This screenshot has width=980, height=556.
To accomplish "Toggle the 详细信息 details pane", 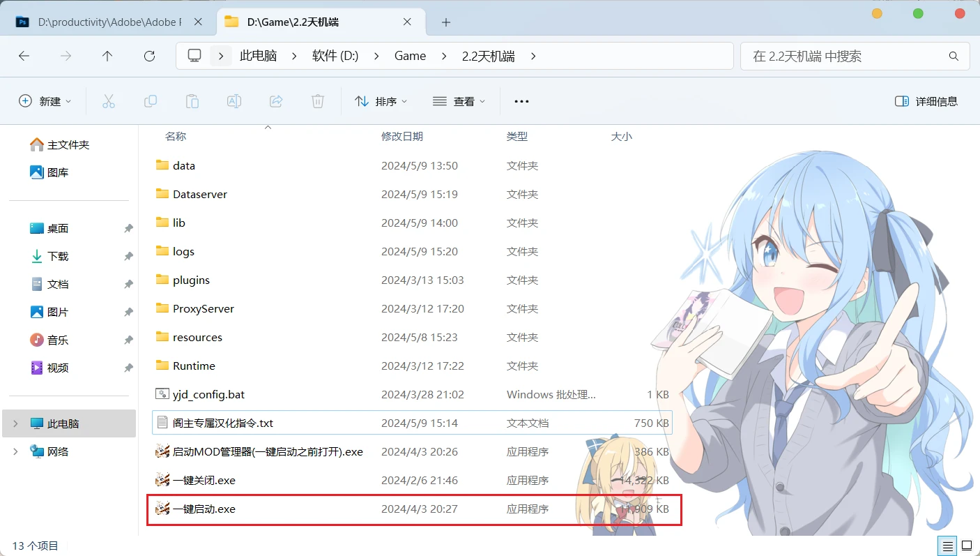I will (x=926, y=101).
